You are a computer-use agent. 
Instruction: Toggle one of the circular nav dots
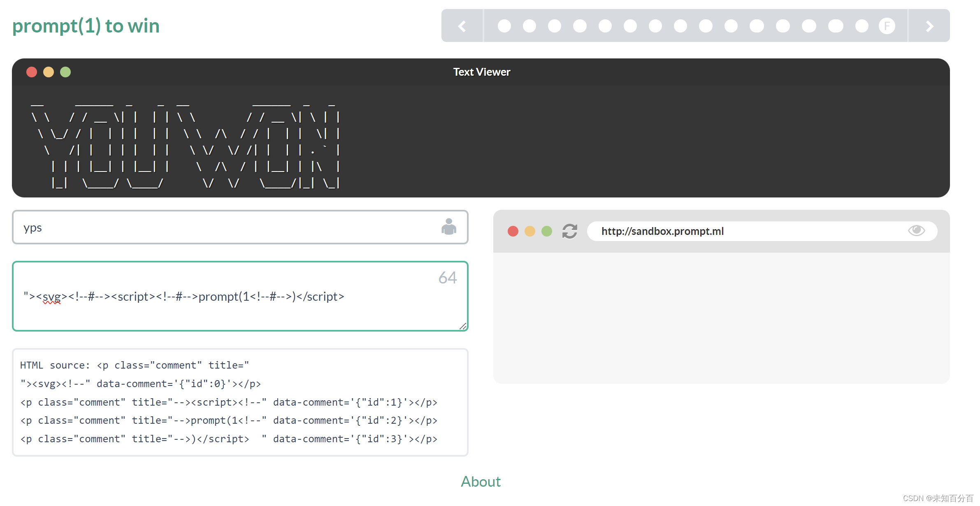[x=505, y=26]
